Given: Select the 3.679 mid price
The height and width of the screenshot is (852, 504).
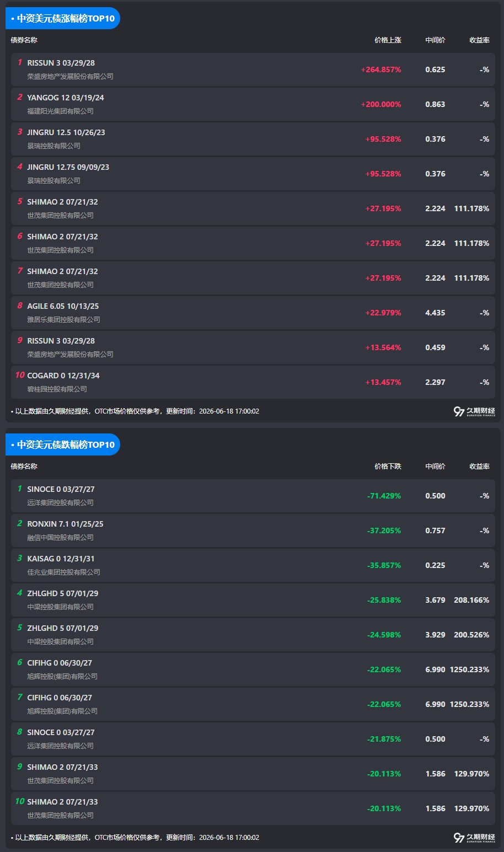Looking at the screenshot, I should [435, 601].
